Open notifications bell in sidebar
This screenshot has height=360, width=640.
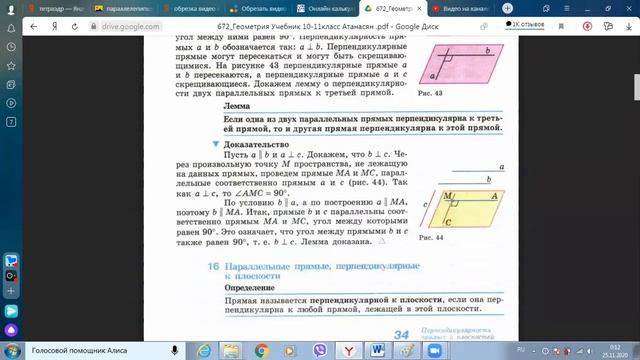coord(11,28)
